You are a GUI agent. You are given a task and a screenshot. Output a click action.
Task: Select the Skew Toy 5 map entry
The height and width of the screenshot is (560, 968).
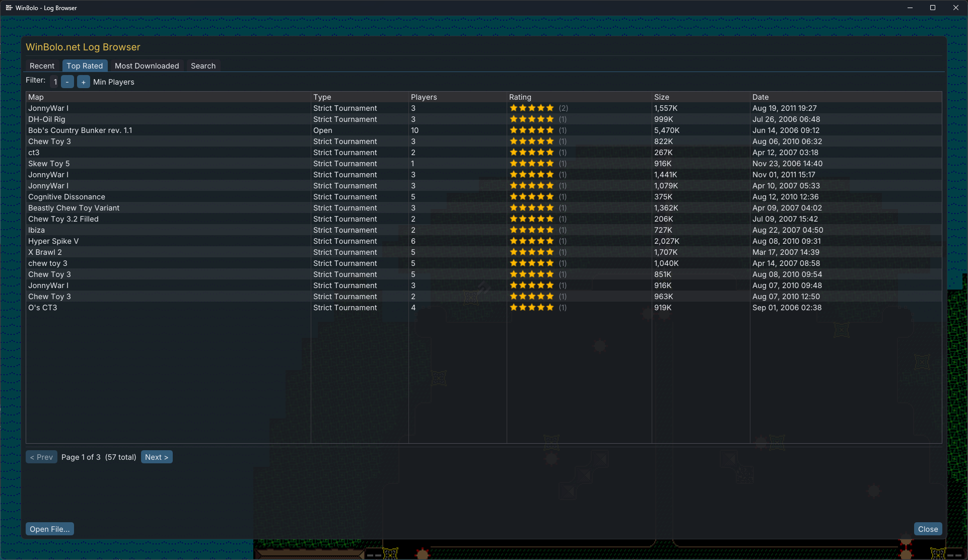[x=49, y=164]
